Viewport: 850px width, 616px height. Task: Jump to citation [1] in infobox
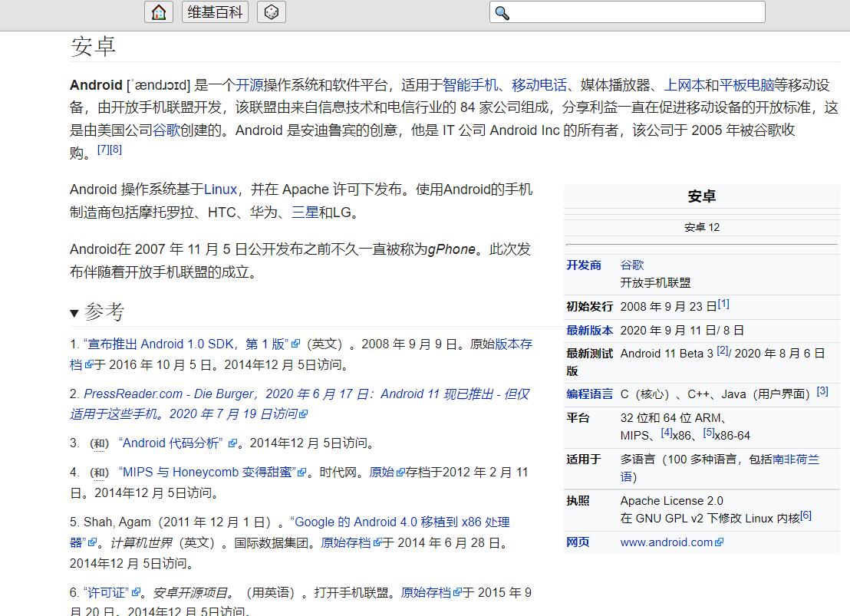[x=723, y=304]
